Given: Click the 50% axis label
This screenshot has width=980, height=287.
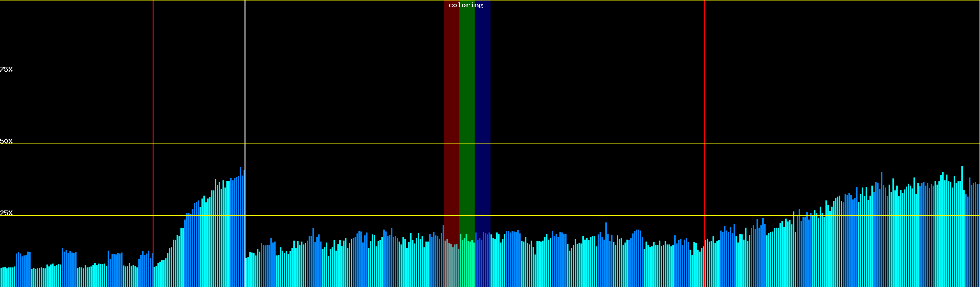Looking at the screenshot, I should point(6,141).
